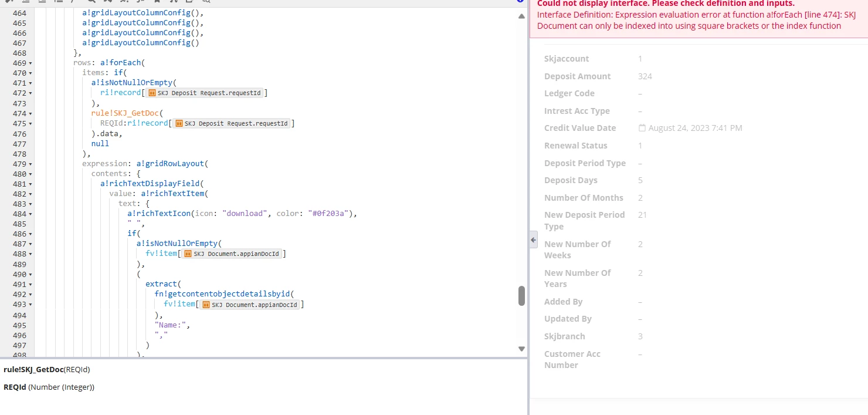Click the Added By label
The width and height of the screenshot is (868, 415).
click(x=564, y=302)
